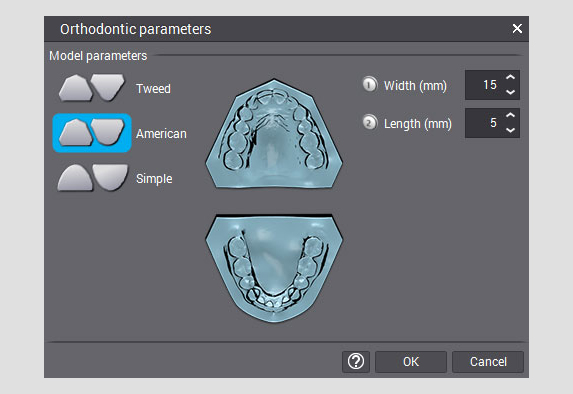Open help with the question mark icon
573x394 pixels.
pos(356,362)
